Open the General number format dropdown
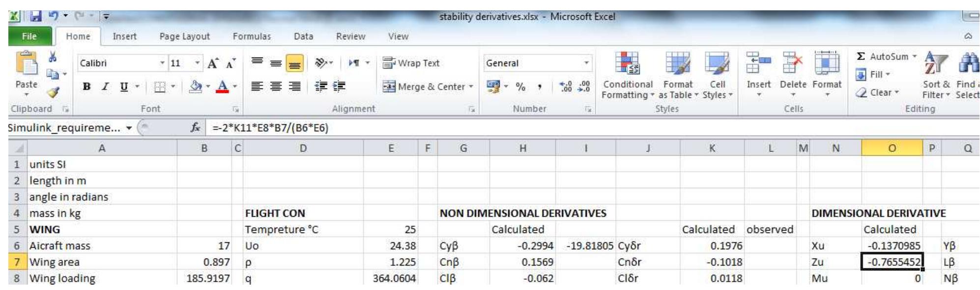Viewport: 980px width, 290px height. 586,63
